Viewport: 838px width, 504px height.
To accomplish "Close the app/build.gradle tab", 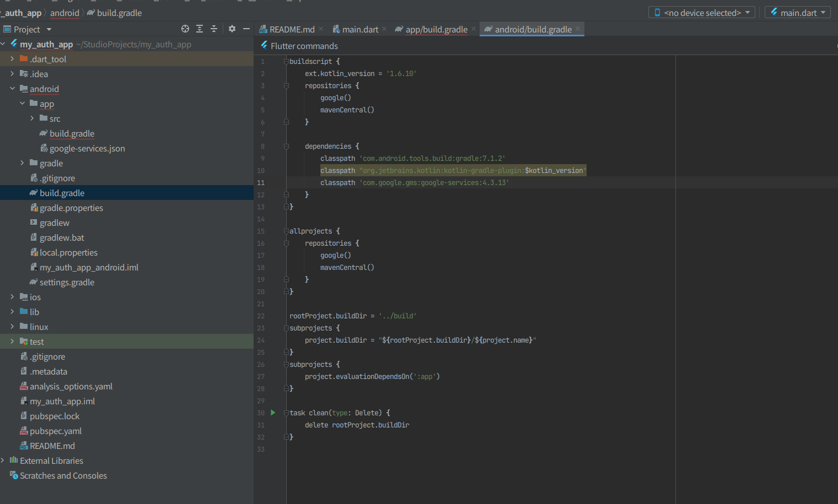I will point(474,29).
